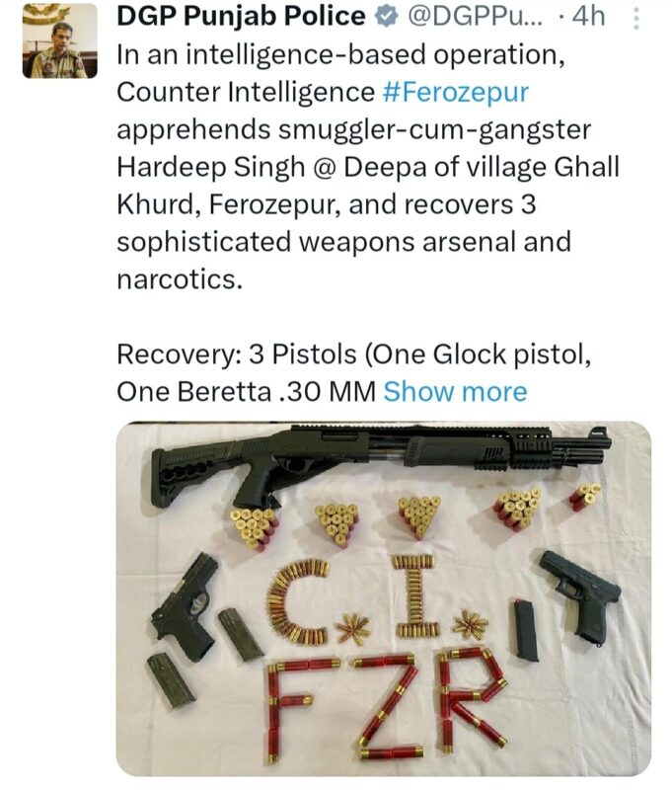The height and width of the screenshot is (790, 672).
Task: Tap the blue verified badge icon
Action: coord(387,17)
